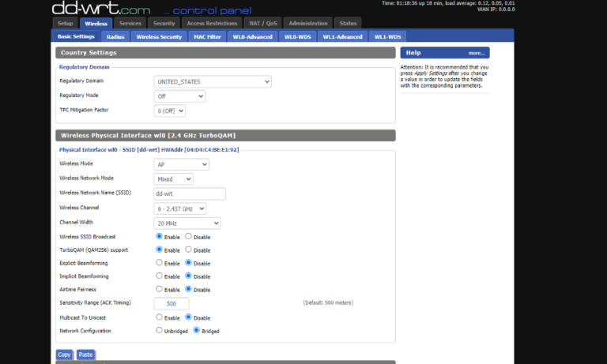Click the Copy button
The width and height of the screenshot is (607, 364).
point(64,355)
